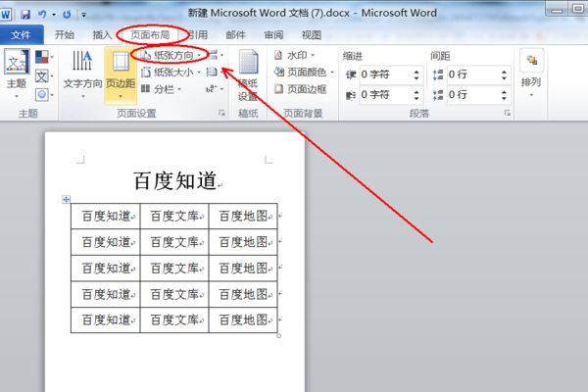This screenshot has height=392, width=588.
Task: Click the Save icon in quick access toolbar
Action: [x=25, y=15]
